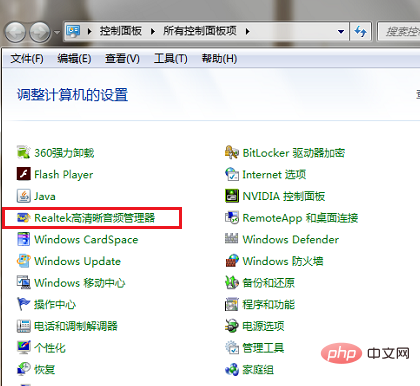Click the NVIDIA 控制面板 icon

click(232, 196)
